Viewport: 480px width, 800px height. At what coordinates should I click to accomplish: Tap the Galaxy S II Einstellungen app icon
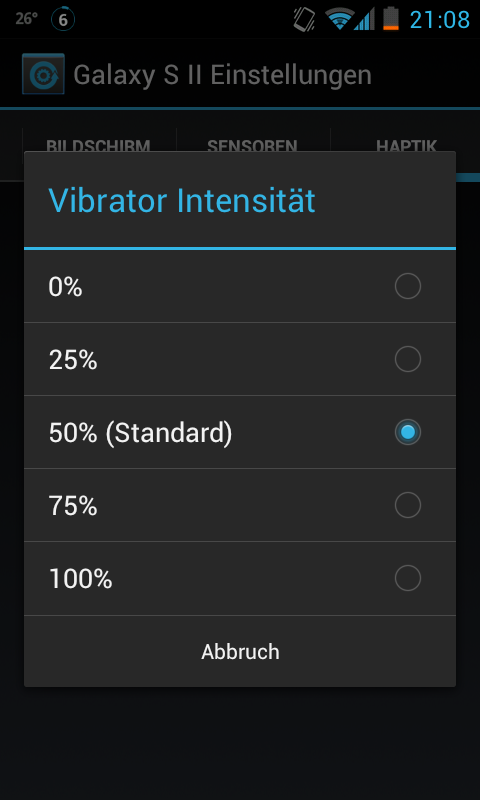coord(43,74)
